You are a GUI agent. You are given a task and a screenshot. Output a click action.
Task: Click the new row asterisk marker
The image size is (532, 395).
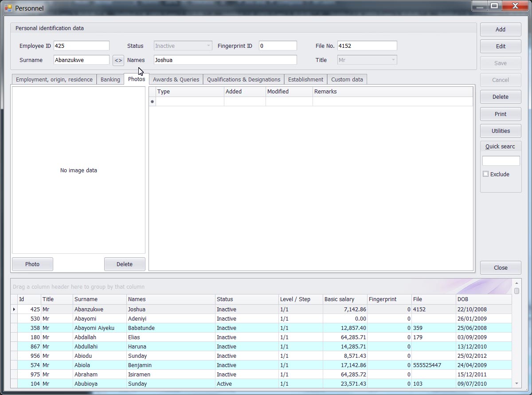tap(152, 102)
